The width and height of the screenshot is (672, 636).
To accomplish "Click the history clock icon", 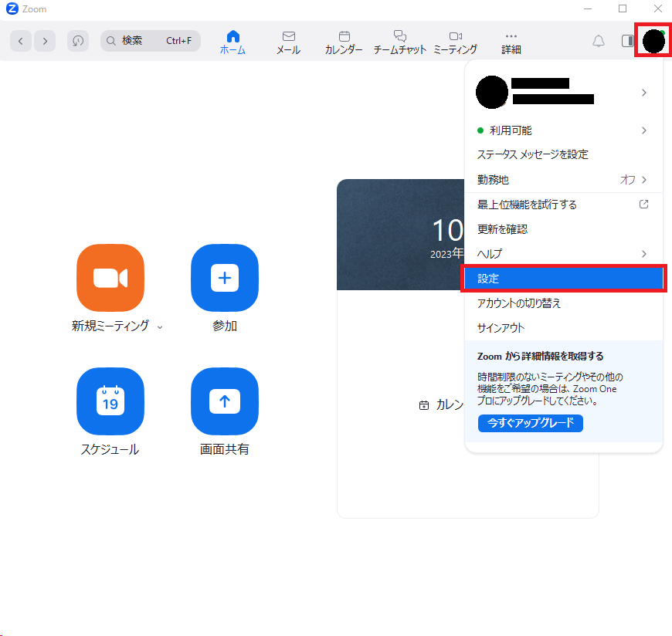I will pos(78,41).
